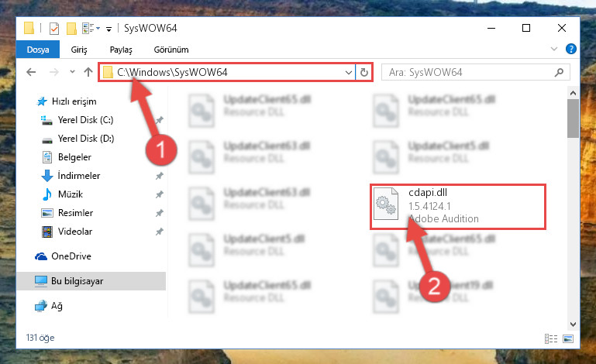Click the search magnifier icon
The width and height of the screenshot is (596, 364).
tap(559, 72)
